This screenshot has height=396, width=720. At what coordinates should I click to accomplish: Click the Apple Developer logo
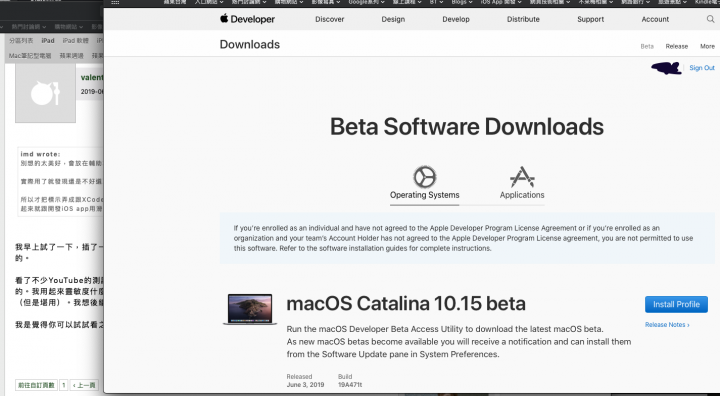pos(247,19)
